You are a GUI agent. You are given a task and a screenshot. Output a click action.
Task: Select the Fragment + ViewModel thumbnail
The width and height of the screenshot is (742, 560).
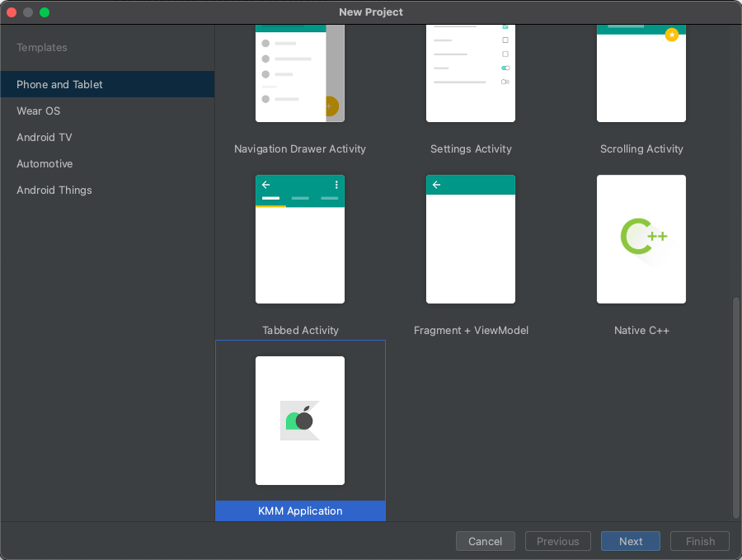471,239
